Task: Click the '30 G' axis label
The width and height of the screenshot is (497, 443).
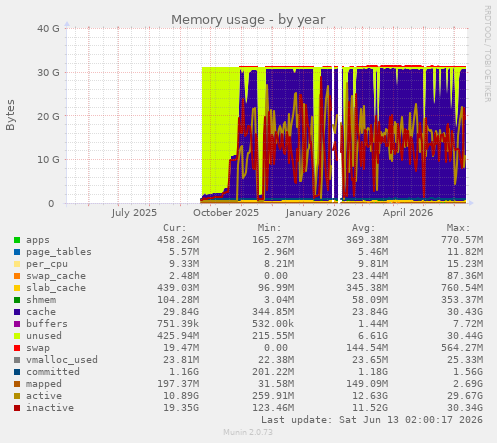Action: pos(48,72)
